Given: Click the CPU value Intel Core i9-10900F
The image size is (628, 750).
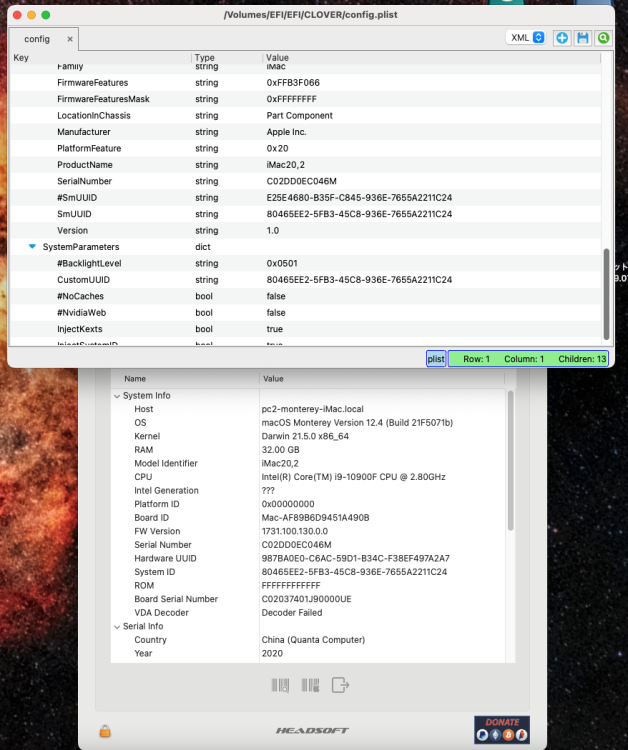Looking at the screenshot, I should tap(353, 477).
